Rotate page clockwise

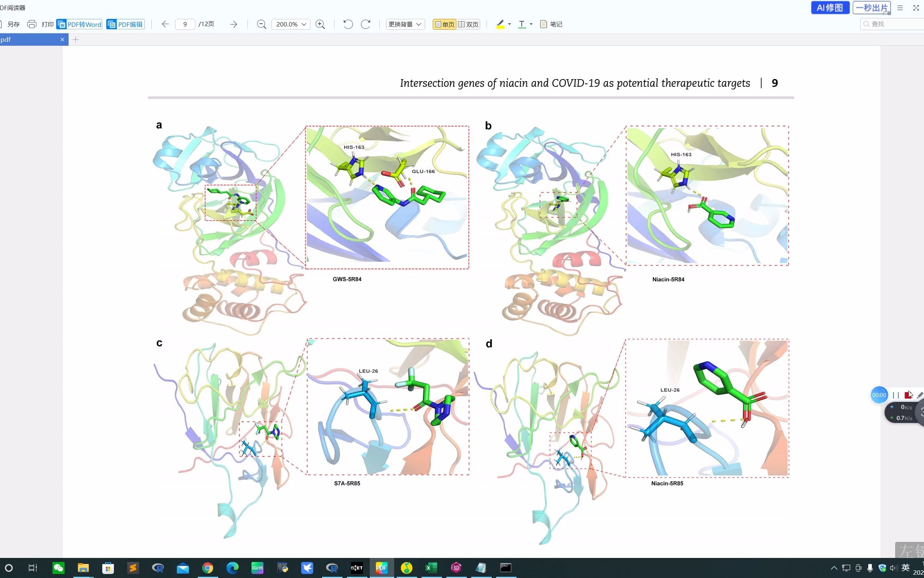click(x=365, y=24)
